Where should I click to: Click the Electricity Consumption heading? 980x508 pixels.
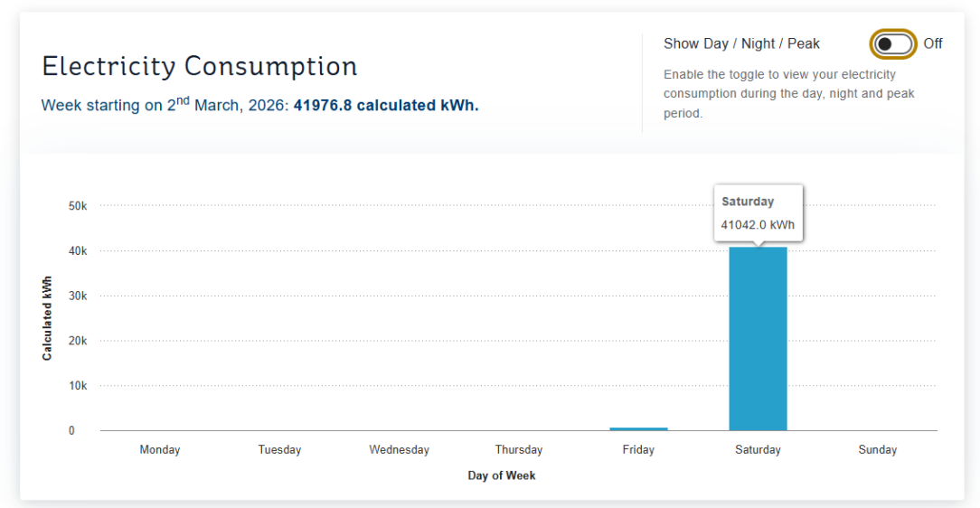pyautogui.click(x=200, y=66)
